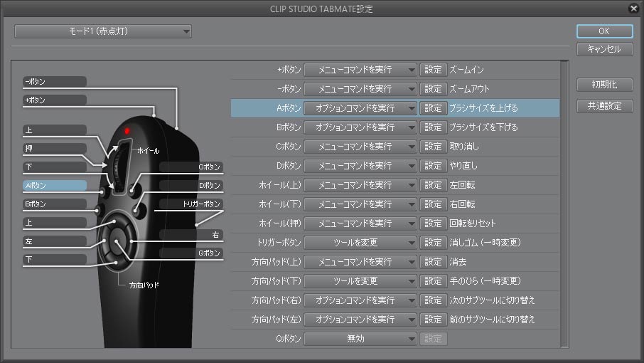Open 共通設定 common settings
644x363 pixels.
604,106
